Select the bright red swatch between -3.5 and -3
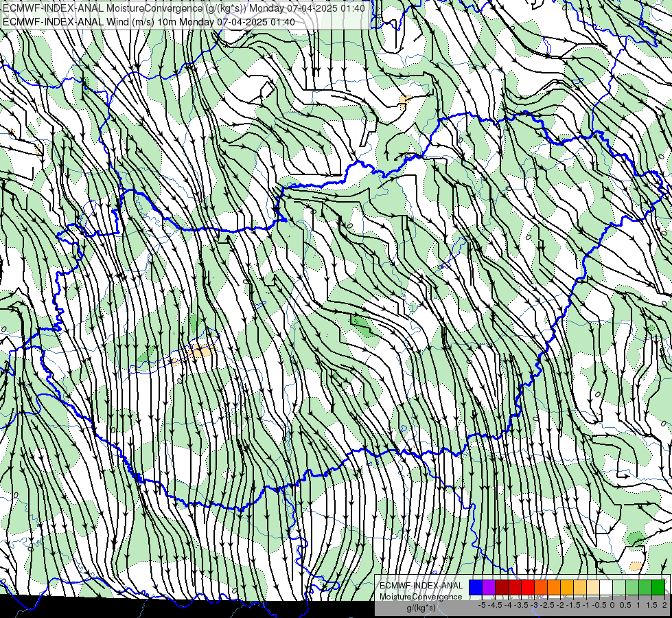This screenshot has width=672, height=618. tap(528, 587)
